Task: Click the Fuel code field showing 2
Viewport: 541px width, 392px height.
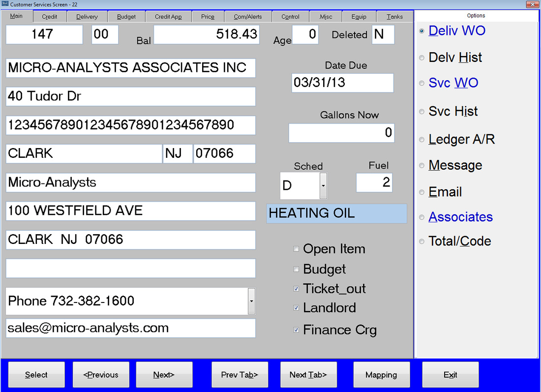Action: pos(374,182)
